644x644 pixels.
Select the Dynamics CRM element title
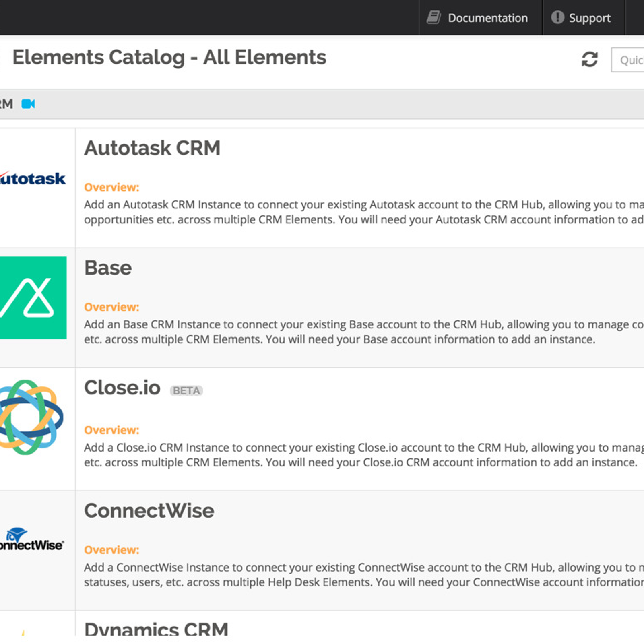click(x=156, y=629)
